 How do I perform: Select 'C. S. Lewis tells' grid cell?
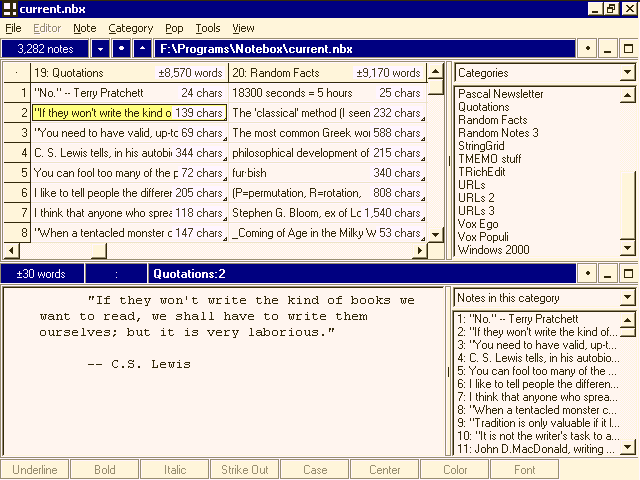coord(129,153)
